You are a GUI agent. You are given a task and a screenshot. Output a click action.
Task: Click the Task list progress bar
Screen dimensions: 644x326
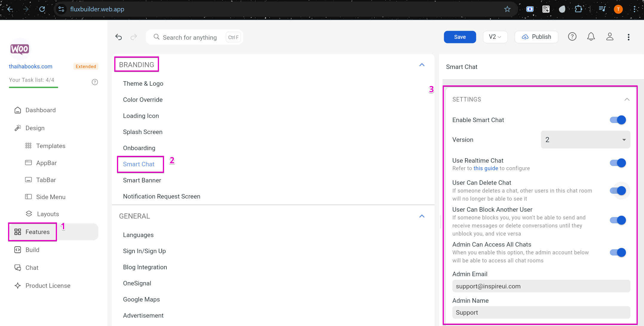33,87
